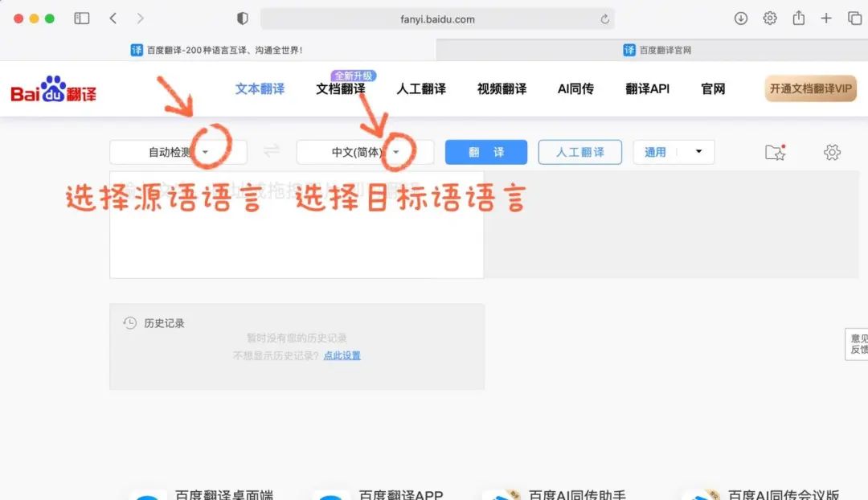The height and width of the screenshot is (500, 868).
Task: Open 人工翻译 navigation item
Action: coord(421,88)
